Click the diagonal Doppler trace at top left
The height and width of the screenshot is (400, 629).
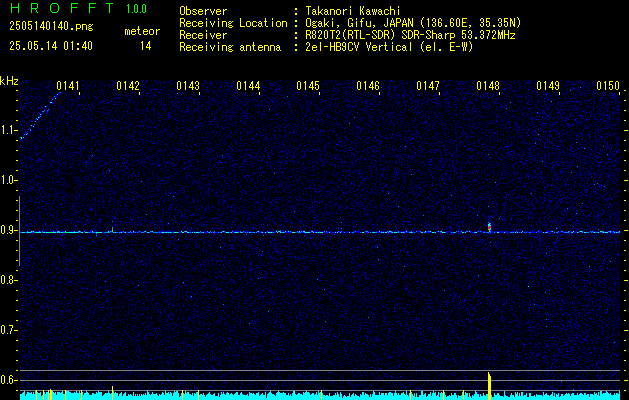click(x=40, y=116)
